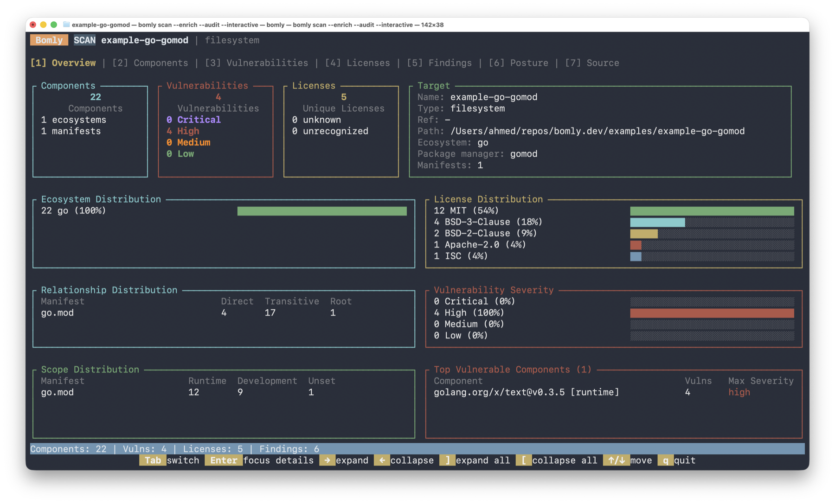Click '0 Critical' in Vulnerabilities box
The width and height of the screenshot is (835, 504).
[x=193, y=120]
